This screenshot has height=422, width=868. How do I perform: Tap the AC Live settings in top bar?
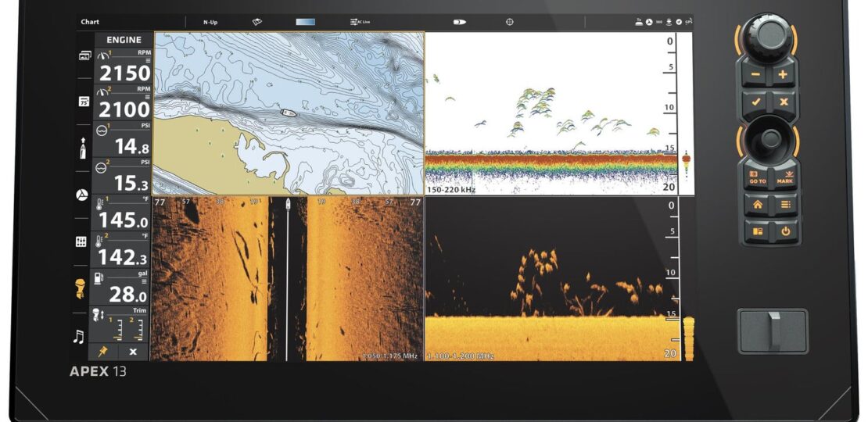pos(360,22)
